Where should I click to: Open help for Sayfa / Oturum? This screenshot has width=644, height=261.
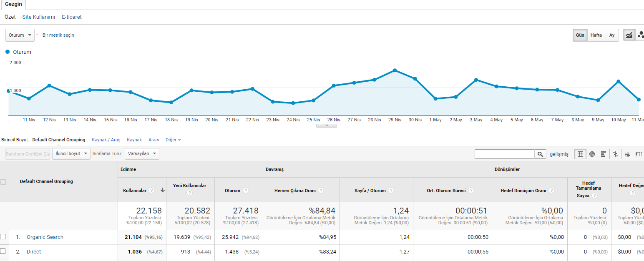point(391,191)
